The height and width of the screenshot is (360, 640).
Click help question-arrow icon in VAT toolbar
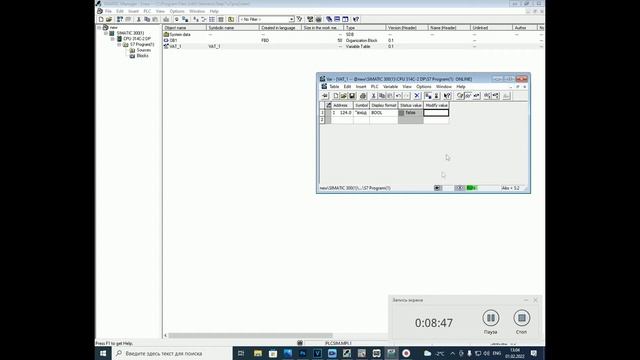point(447,96)
